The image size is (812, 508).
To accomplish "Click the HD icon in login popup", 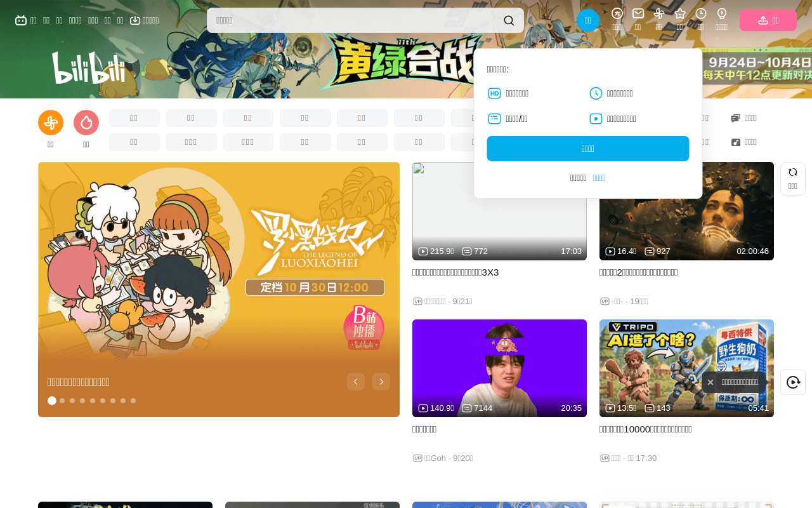I will [x=494, y=93].
